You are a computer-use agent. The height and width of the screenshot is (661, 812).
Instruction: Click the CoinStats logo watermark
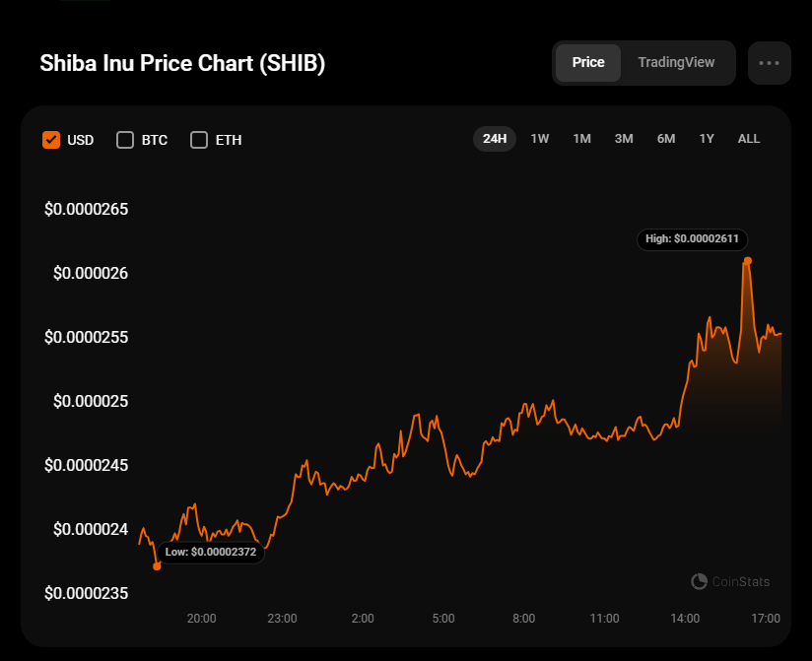730,582
